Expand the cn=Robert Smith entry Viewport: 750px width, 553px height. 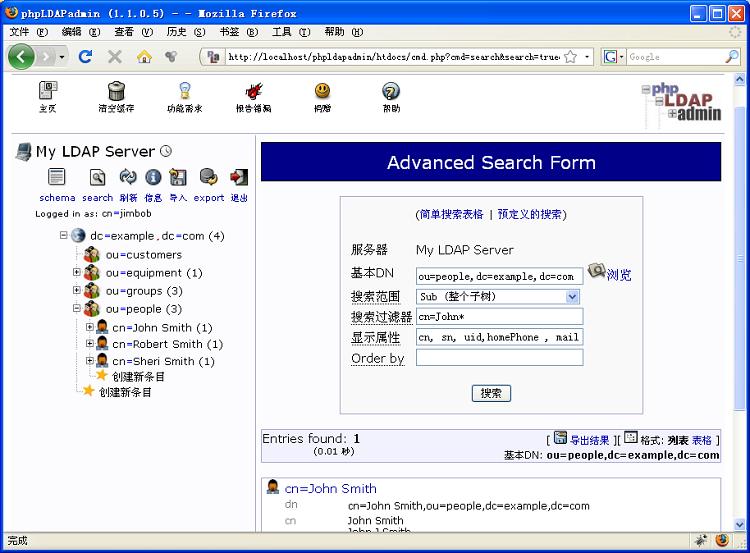point(90,344)
